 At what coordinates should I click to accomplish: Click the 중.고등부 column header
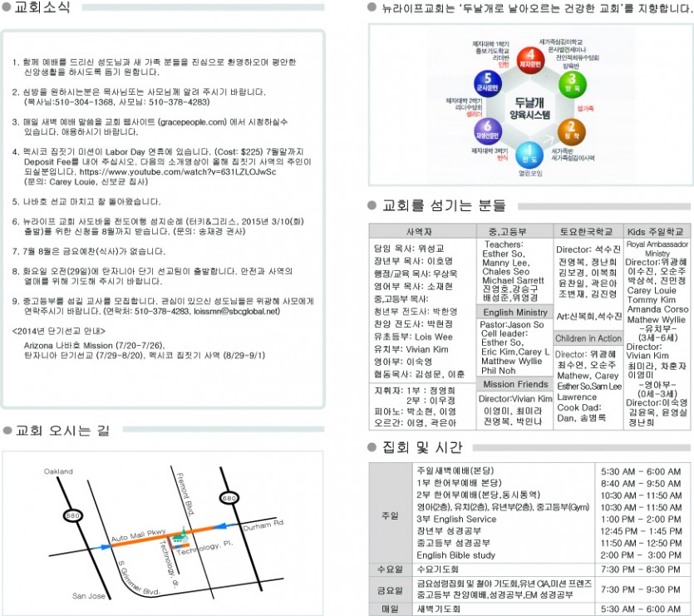(514, 231)
